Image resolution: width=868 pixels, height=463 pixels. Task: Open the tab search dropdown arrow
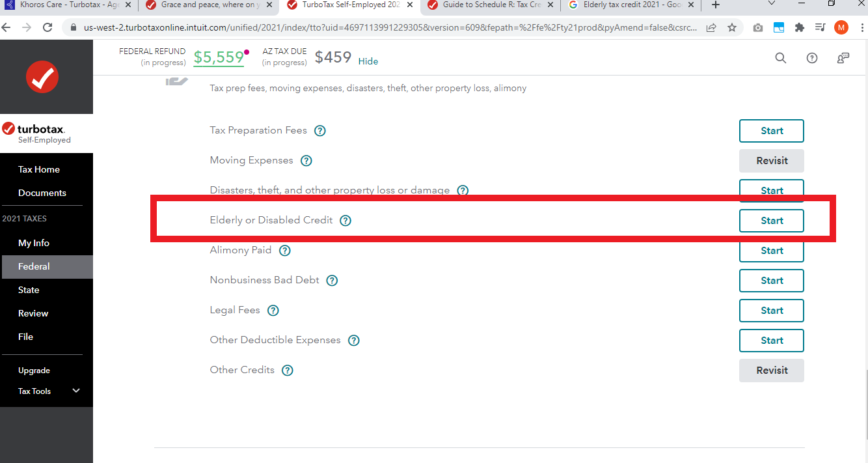[x=772, y=4]
